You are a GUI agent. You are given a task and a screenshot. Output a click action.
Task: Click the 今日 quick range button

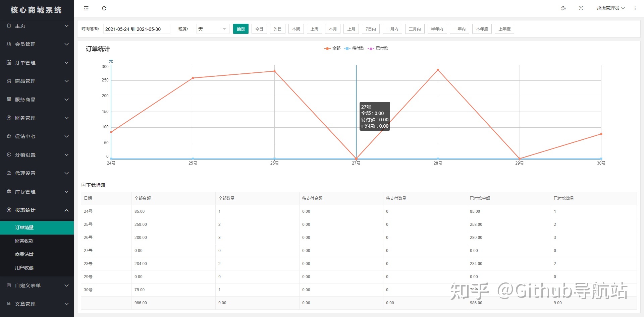259,29
